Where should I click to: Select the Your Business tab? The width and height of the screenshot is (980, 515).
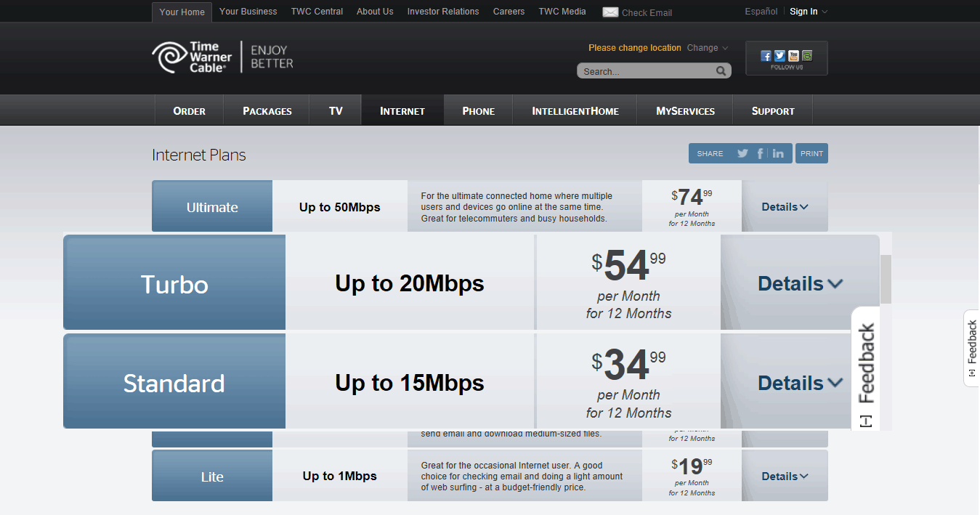click(248, 12)
